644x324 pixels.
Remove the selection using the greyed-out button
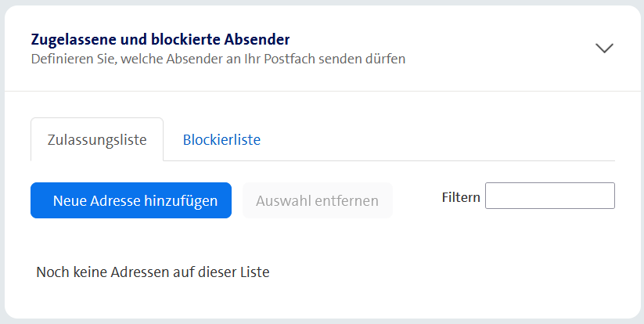(x=317, y=200)
